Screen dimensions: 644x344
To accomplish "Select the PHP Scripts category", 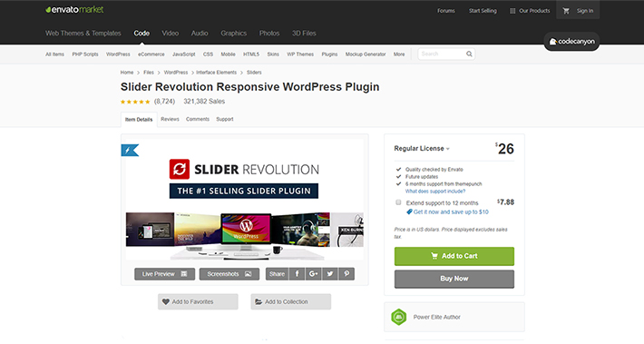I will click(x=85, y=54).
